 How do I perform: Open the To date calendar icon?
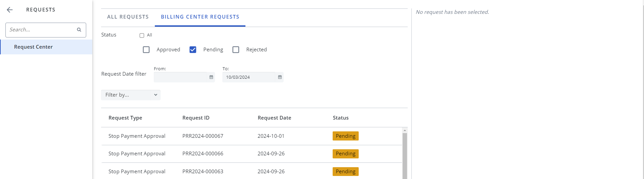click(280, 77)
